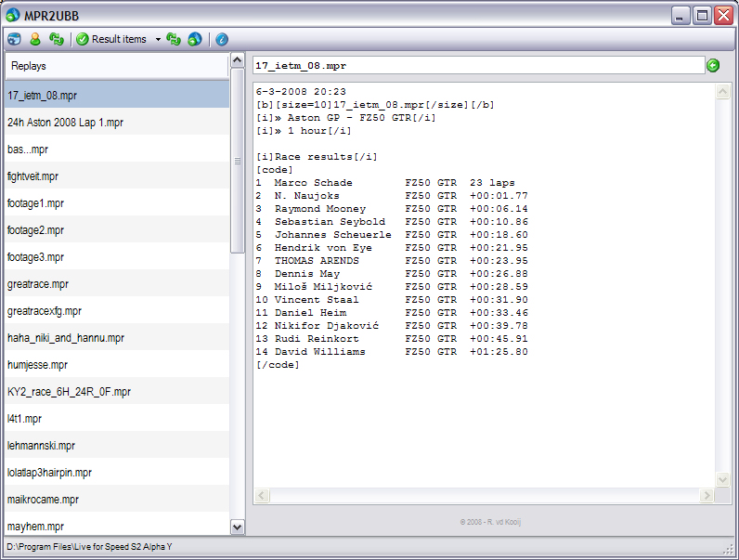Click the MPR2UBB app icon in title bar

pos(13,16)
